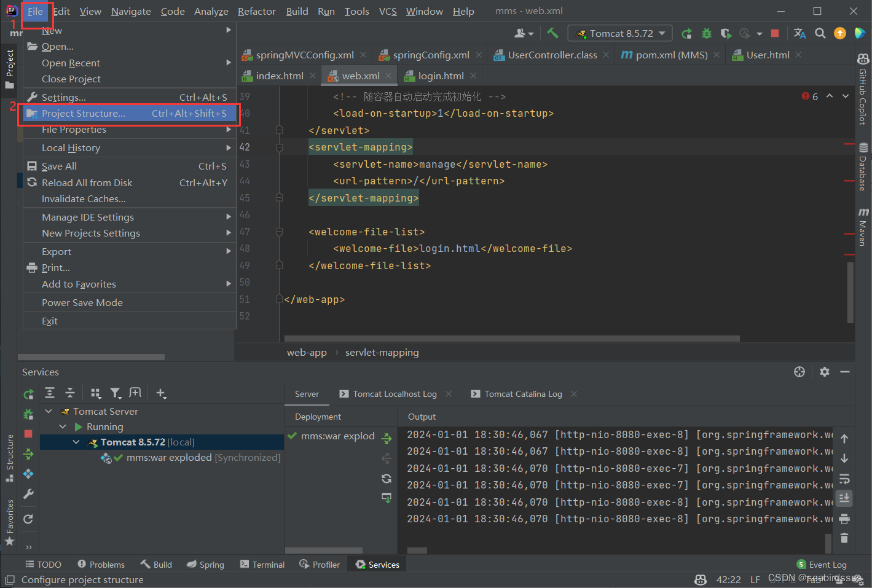Choose Save All from File menu

tap(130, 166)
